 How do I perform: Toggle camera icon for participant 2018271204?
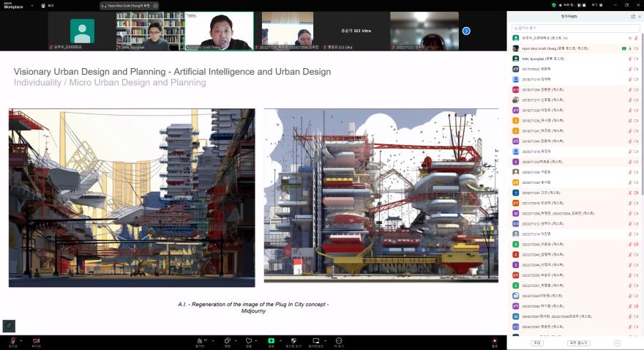tap(636, 89)
